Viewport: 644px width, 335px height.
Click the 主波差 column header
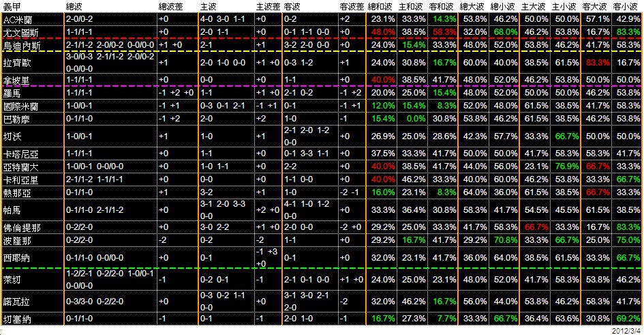tap(269, 7)
